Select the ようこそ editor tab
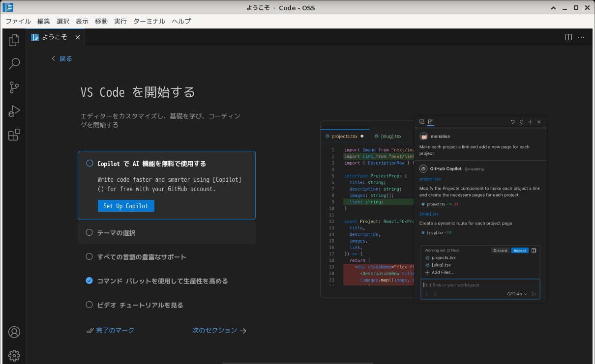The width and height of the screenshot is (595, 364). (56, 37)
